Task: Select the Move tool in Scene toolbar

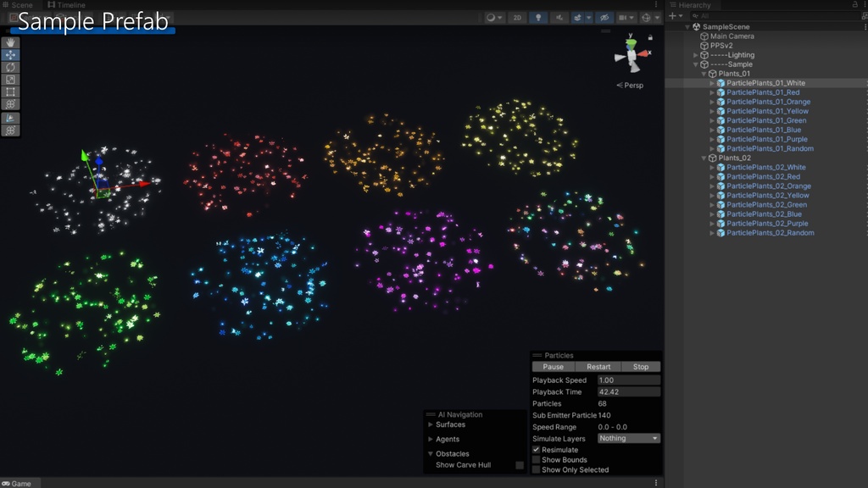Action: (10, 55)
